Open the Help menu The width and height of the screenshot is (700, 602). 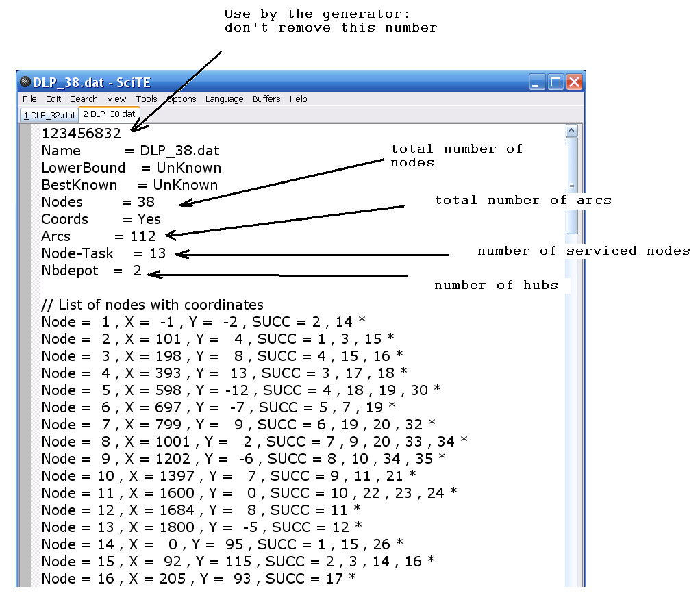[x=298, y=99]
